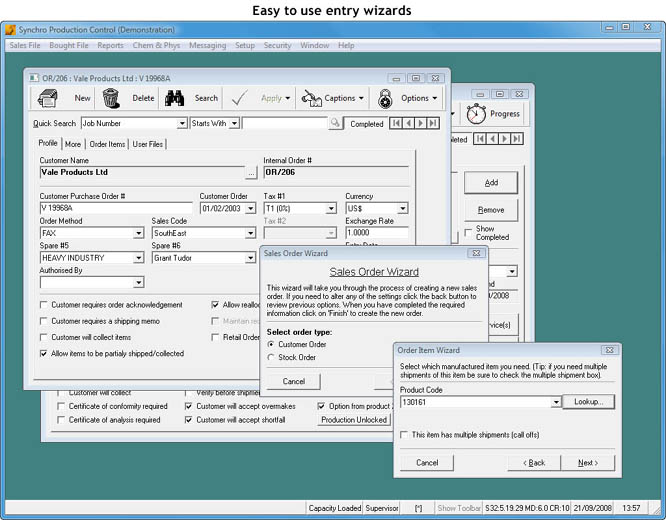666x520 pixels.
Task: Switch to the Order Items tab
Action: (x=107, y=144)
